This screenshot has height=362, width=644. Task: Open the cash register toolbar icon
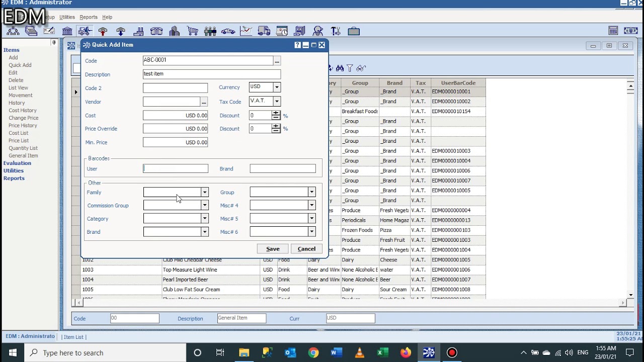tap(31, 31)
